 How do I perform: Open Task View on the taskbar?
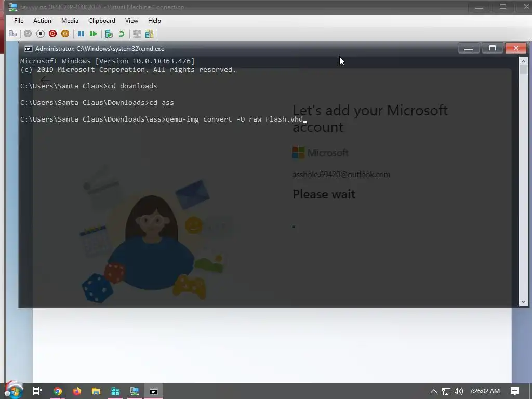[37, 391]
